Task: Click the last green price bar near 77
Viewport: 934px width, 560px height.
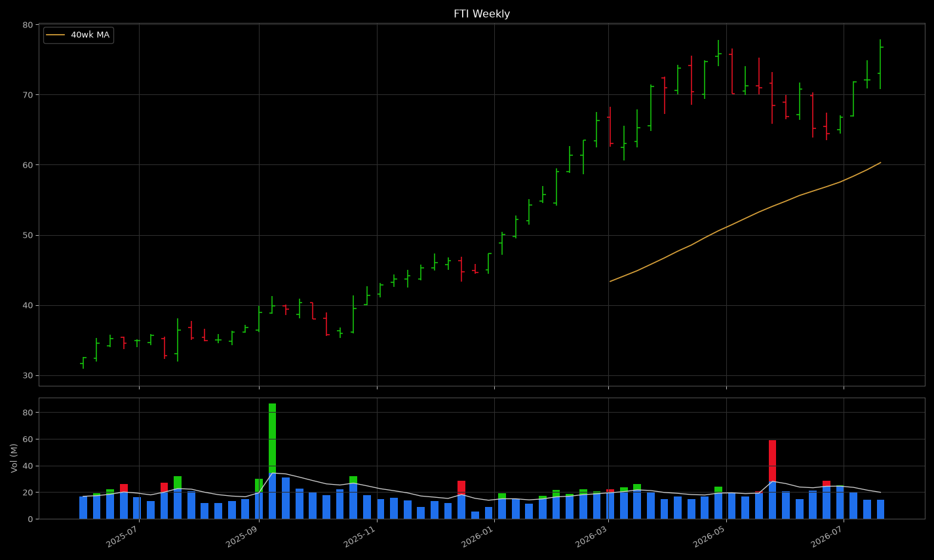Action: [880, 64]
